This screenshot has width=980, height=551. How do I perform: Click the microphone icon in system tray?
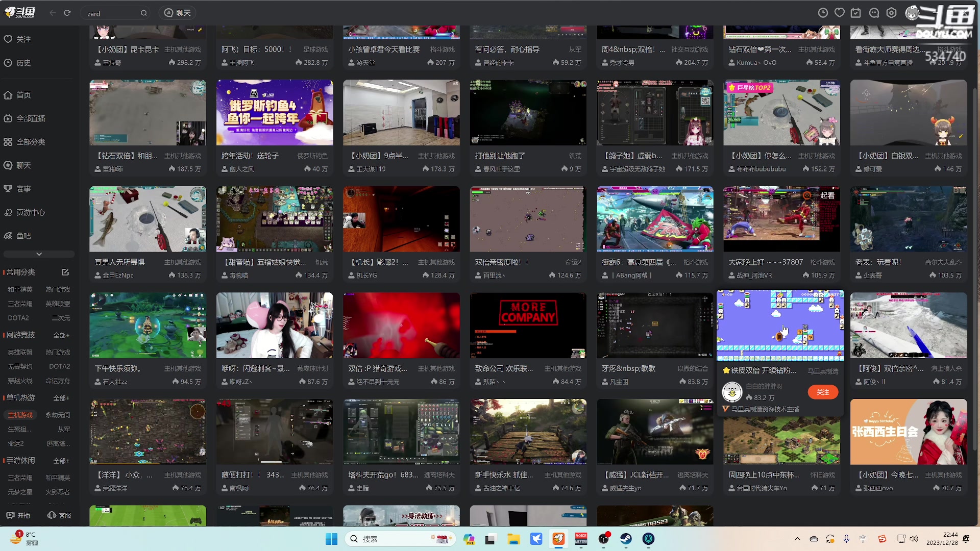coord(847,539)
